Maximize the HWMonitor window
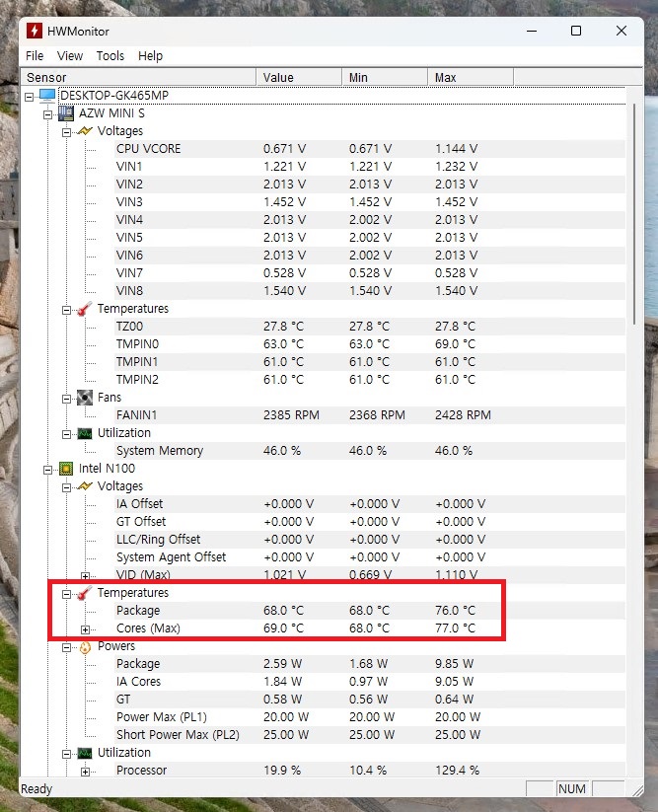The width and height of the screenshot is (658, 812). (576, 31)
